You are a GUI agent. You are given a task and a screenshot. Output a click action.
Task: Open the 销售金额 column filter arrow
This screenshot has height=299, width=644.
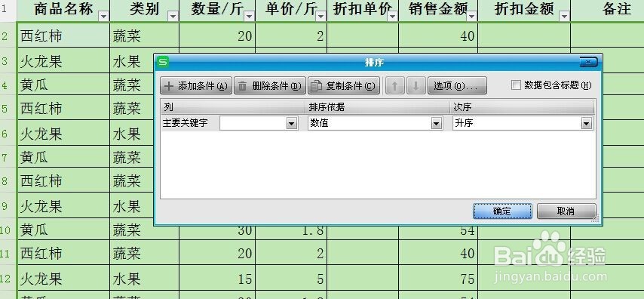click(472, 16)
